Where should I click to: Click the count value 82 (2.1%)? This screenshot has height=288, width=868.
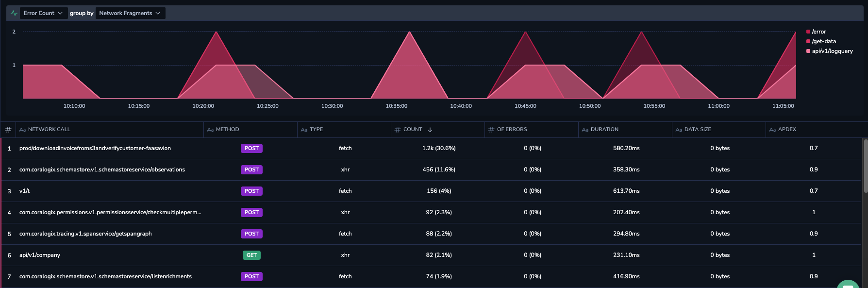[x=439, y=255]
